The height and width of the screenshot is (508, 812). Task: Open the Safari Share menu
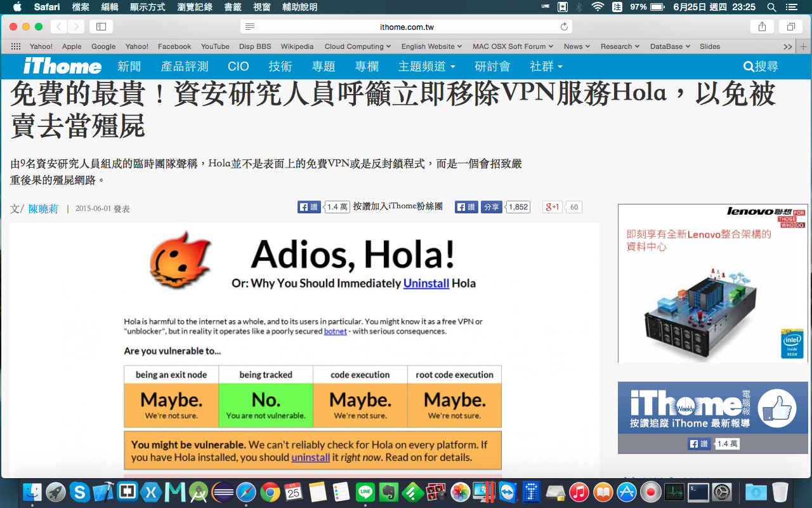[762, 27]
